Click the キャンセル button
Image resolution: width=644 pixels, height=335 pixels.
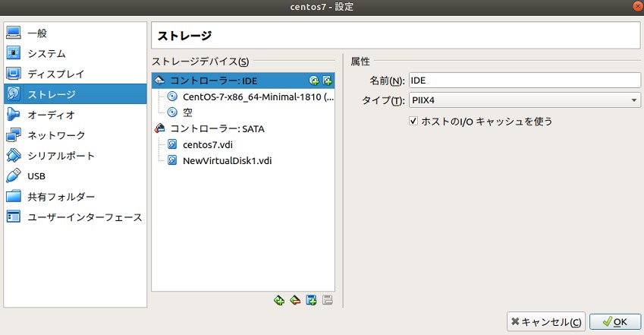click(x=546, y=322)
